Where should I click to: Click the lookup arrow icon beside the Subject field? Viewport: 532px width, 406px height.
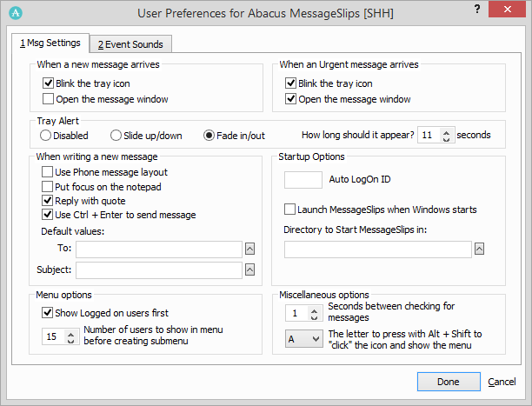tap(249, 270)
